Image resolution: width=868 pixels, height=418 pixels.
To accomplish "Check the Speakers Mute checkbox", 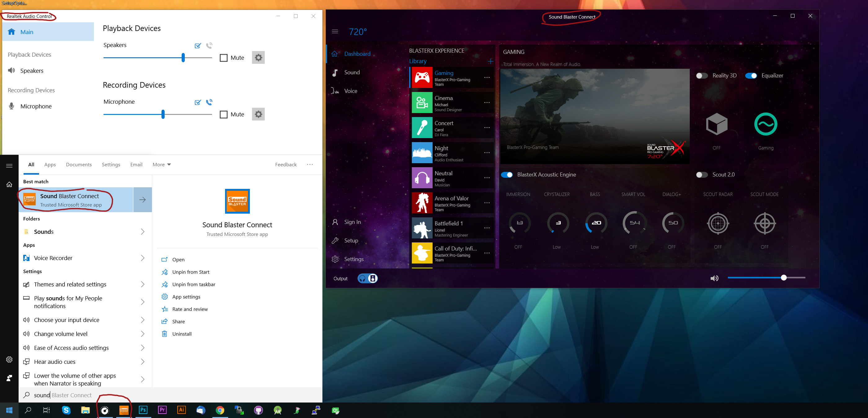I will (x=224, y=58).
